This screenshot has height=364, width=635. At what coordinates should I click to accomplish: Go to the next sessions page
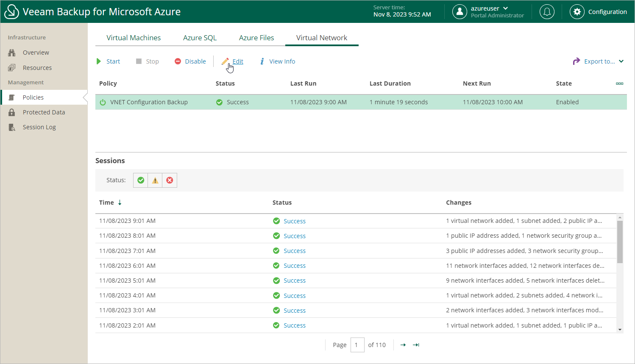coord(403,345)
